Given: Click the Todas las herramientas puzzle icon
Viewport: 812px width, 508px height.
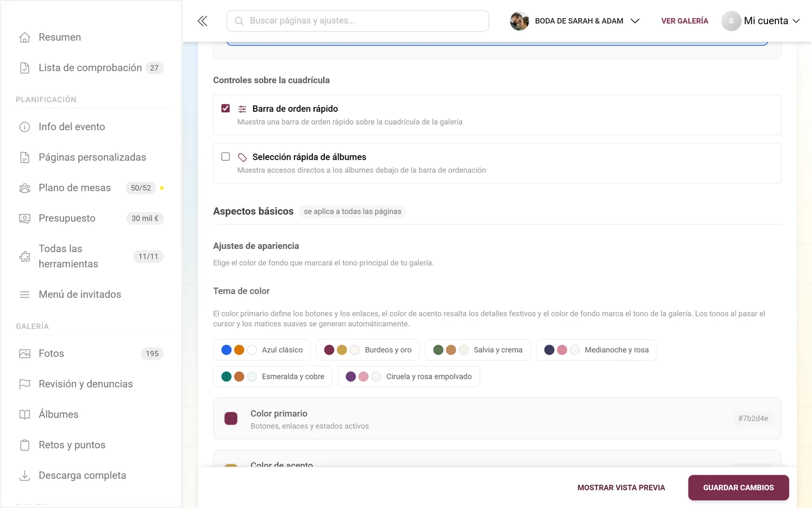Looking at the screenshot, I should click(25, 256).
